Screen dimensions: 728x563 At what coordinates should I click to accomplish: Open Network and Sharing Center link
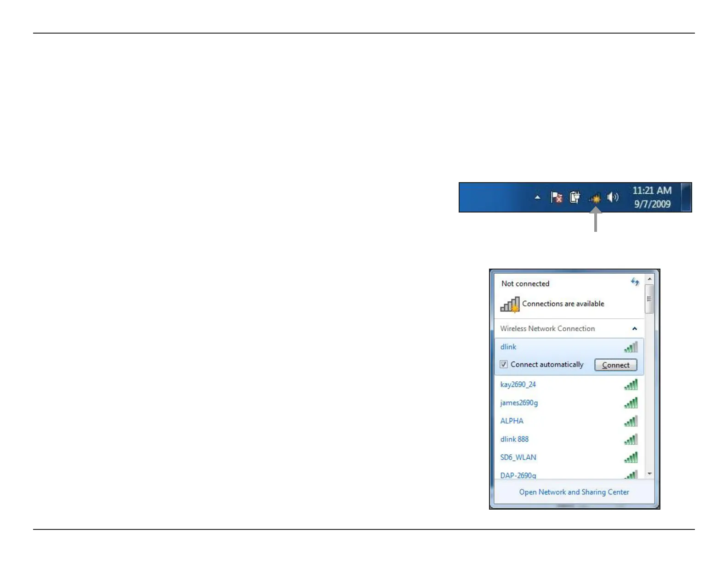click(574, 492)
